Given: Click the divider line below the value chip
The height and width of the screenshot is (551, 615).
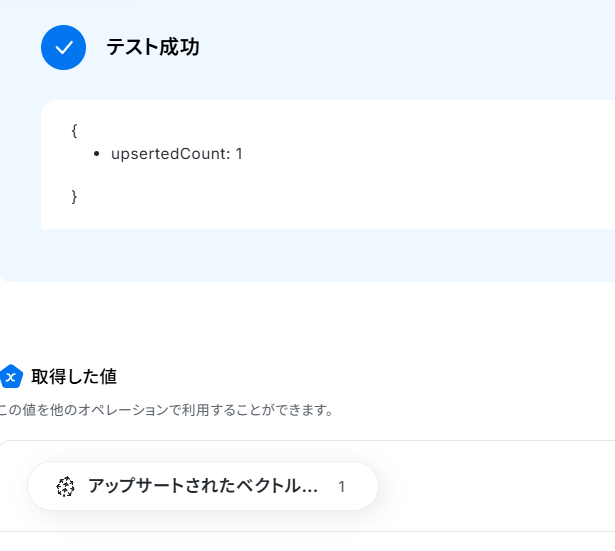Looking at the screenshot, I should point(308,532).
